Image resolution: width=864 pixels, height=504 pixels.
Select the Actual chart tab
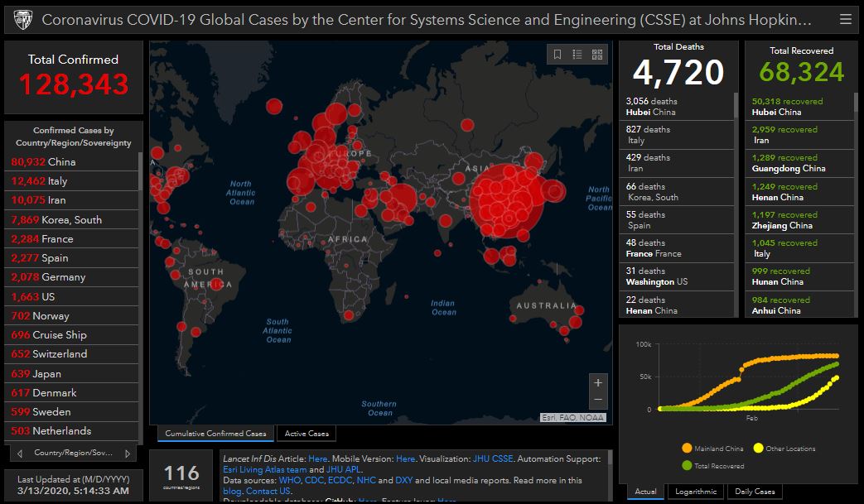pos(645,492)
